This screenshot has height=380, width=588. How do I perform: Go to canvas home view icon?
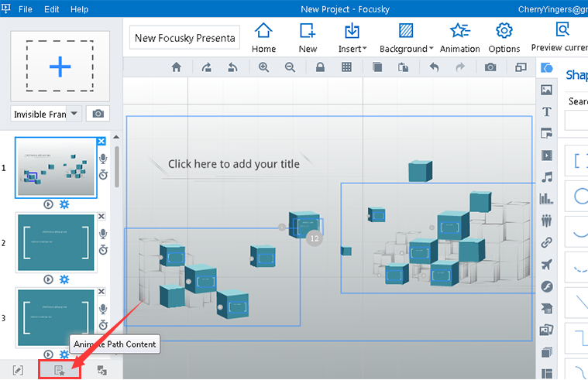(177, 67)
